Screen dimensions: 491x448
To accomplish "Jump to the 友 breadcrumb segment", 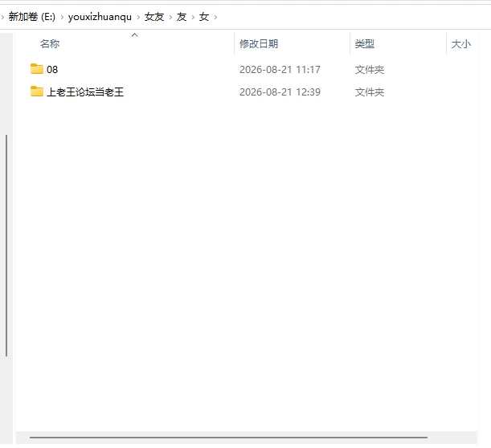I will click(182, 17).
